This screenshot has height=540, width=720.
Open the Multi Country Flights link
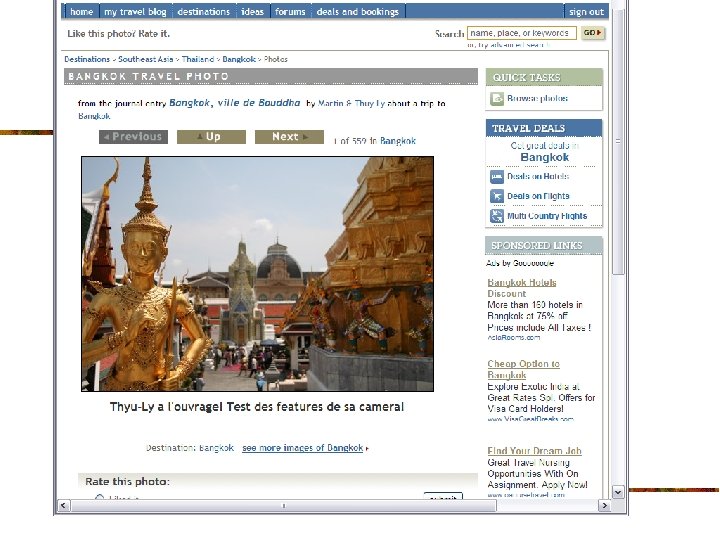(547, 216)
